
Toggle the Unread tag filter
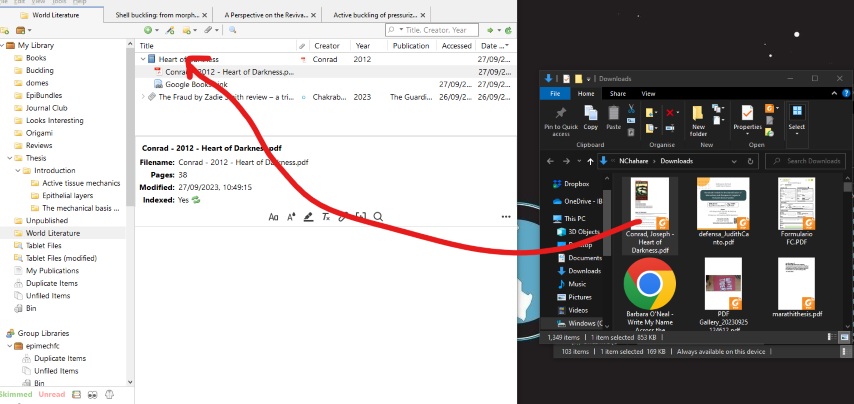pos(53,396)
